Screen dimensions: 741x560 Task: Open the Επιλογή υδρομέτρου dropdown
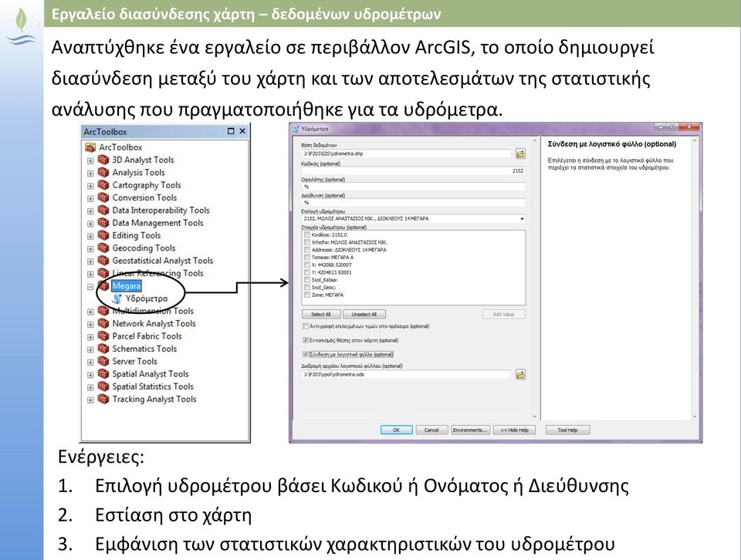[x=522, y=218]
